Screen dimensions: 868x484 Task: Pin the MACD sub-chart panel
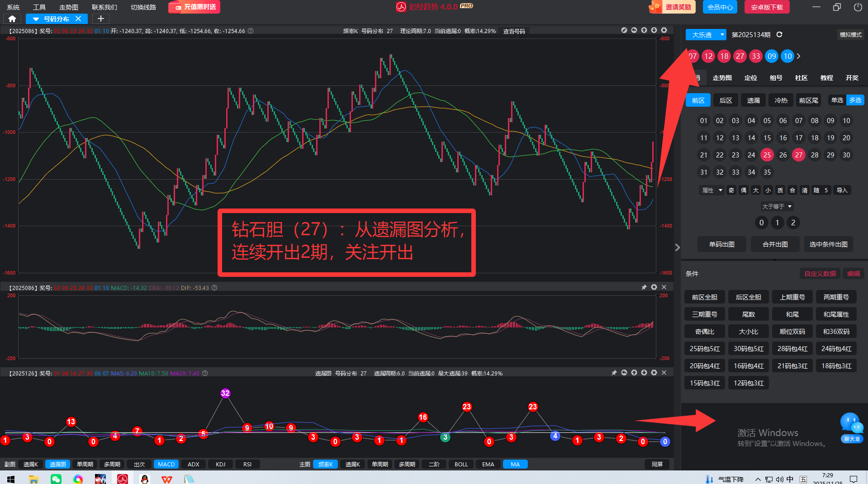tap(644, 287)
